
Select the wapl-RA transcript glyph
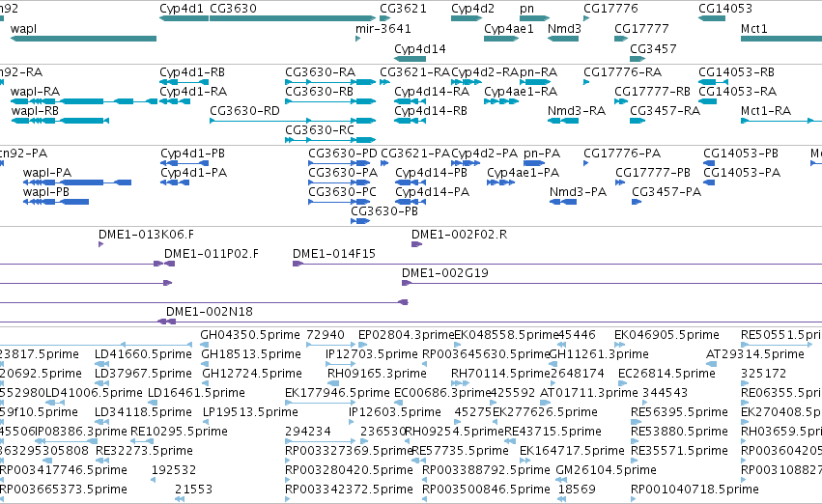coord(84,101)
